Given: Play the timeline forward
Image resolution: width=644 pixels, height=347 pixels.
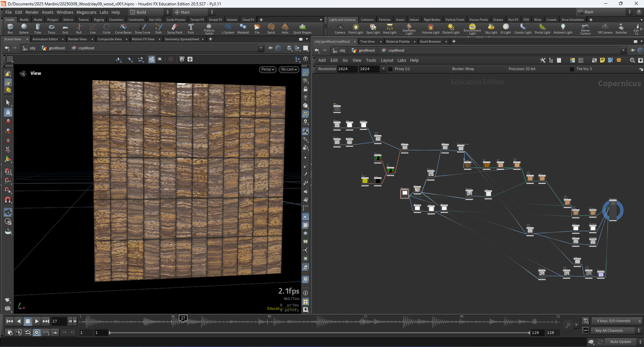Looking at the screenshot, I should tap(37, 321).
